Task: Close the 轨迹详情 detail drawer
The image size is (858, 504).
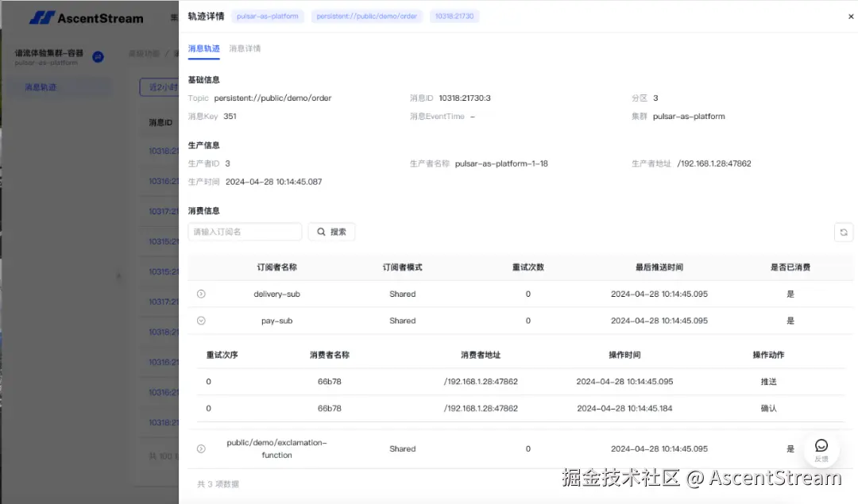Action: pos(848,16)
